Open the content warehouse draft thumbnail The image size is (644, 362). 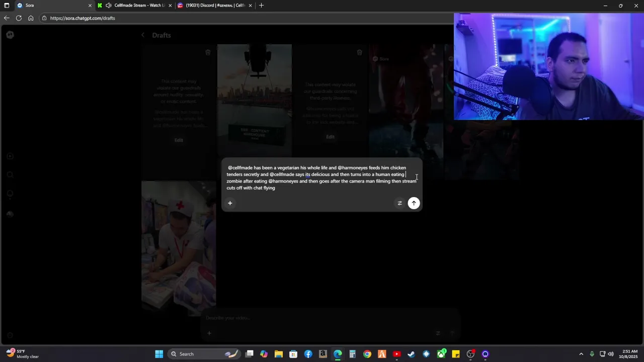pos(255,101)
